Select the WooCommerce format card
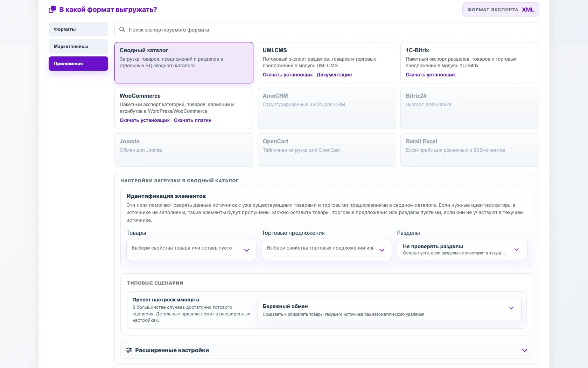This screenshot has width=588, height=368. pyautogui.click(x=184, y=108)
